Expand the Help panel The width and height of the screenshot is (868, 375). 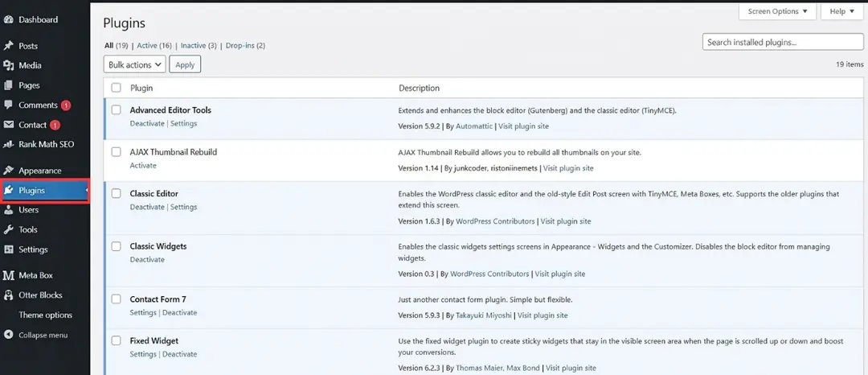click(x=842, y=11)
